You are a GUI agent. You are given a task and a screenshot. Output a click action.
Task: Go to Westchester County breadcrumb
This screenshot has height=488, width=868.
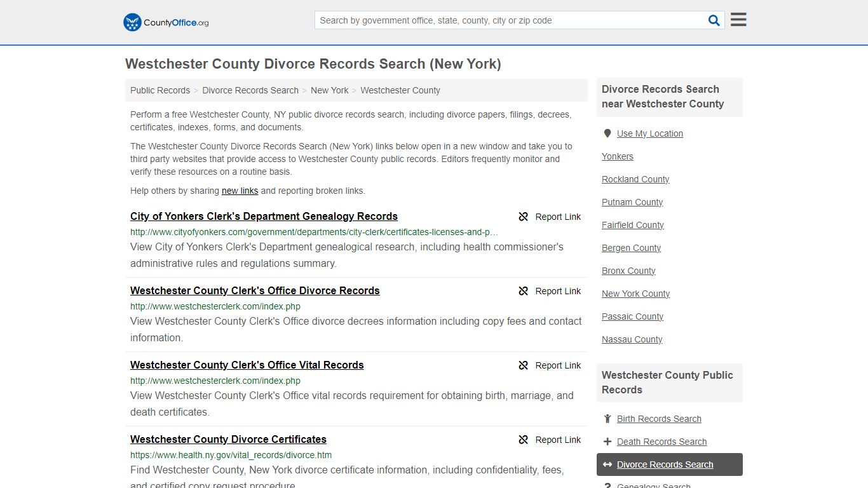click(400, 90)
